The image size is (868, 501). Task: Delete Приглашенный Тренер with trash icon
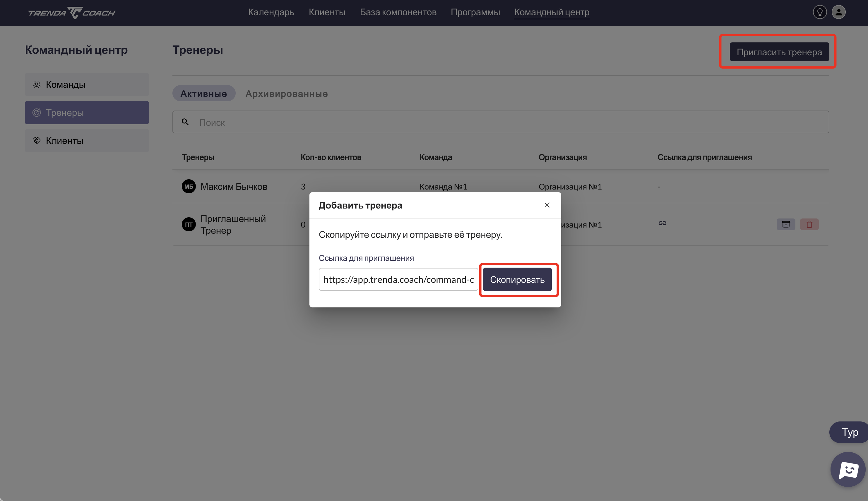point(809,224)
